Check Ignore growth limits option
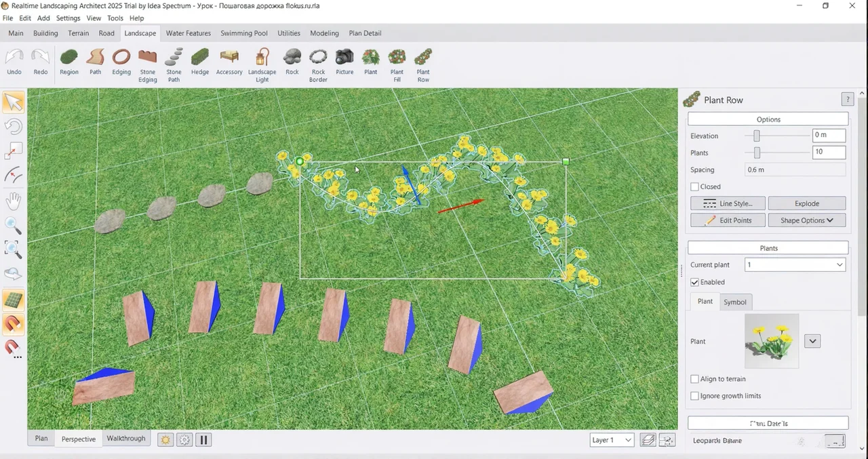Viewport: 868px width, 459px height. pyautogui.click(x=694, y=396)
